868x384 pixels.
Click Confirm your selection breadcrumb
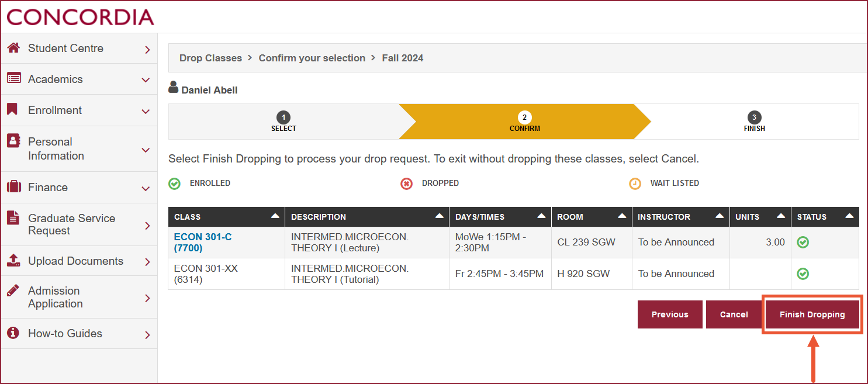(312, 58)
